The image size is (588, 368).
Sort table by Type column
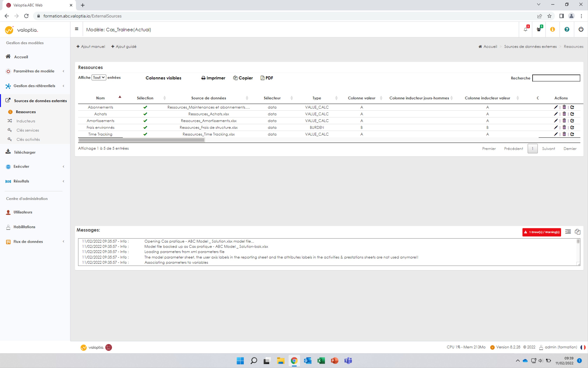pyautogui.click(x=317, y=98)
